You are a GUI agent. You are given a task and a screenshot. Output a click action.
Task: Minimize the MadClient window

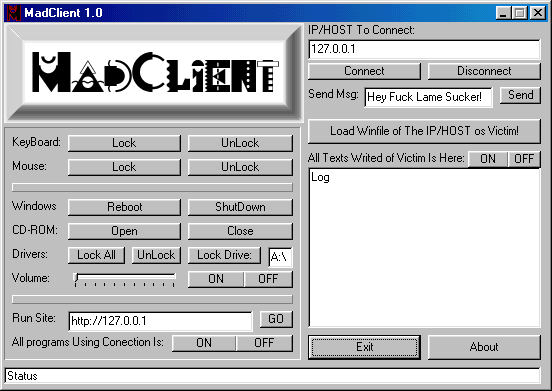pyautogui.click(x=503, y=13)
